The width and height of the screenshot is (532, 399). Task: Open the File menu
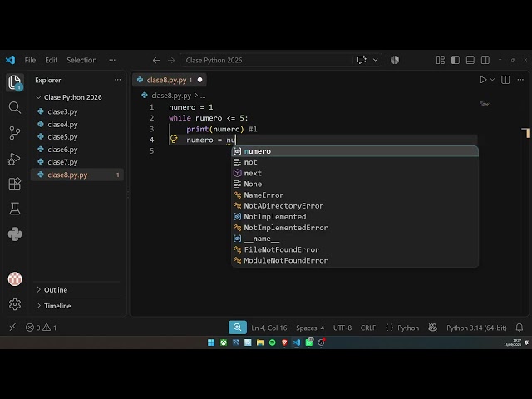pyautogui.click(x=30, y=60)
